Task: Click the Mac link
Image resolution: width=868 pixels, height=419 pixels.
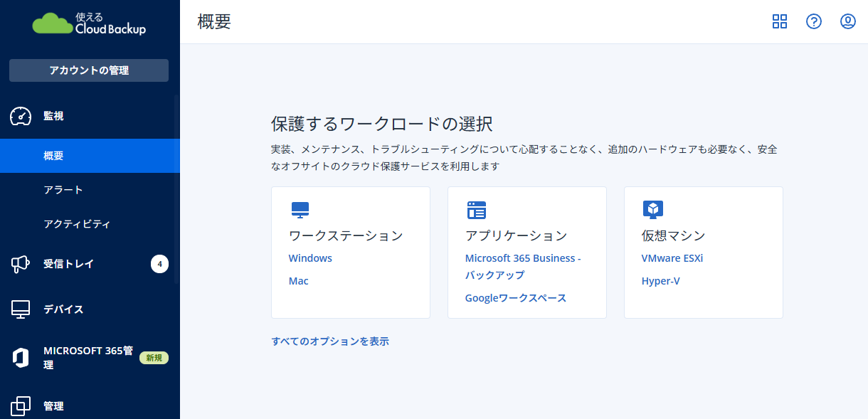Action: click(x=299, y=281)
